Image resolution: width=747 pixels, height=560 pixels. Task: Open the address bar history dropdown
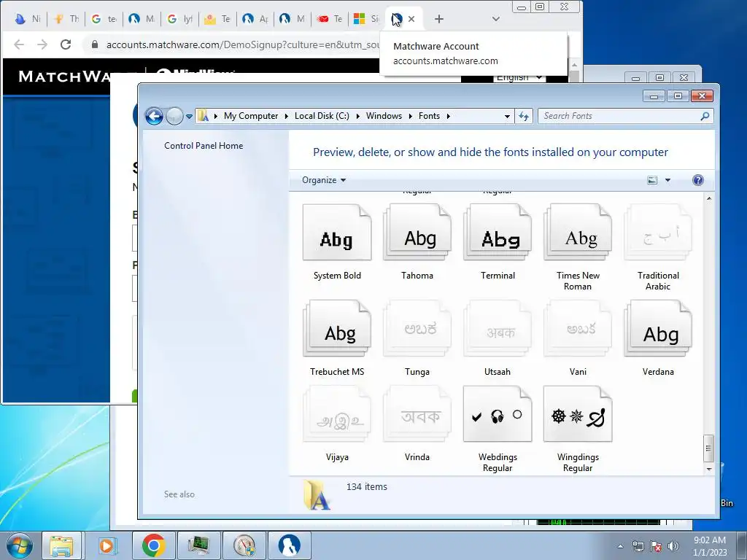[x=507, y=116]
